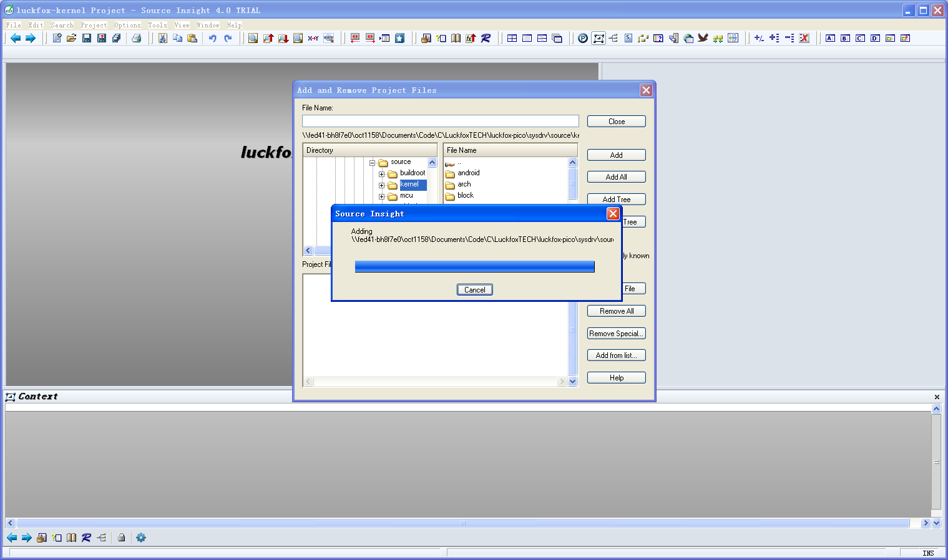Click the gear icon in Context toolbar

tap(141, 538)
